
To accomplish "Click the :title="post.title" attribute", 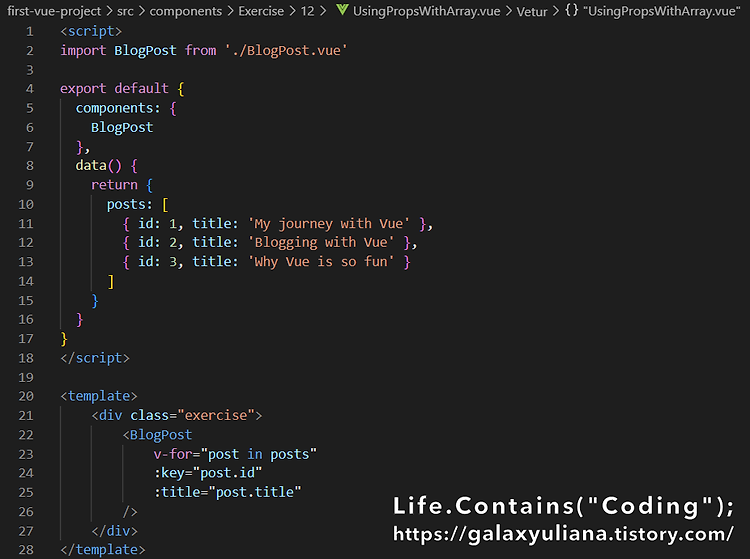I will coord(227,493).
